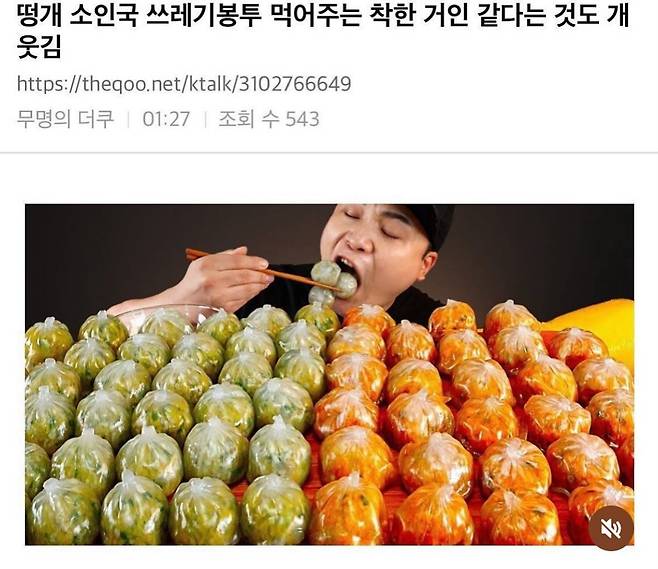The image size is (658, 569).
Task: Click the word 웃김 in the title
Action: [39, 46]
